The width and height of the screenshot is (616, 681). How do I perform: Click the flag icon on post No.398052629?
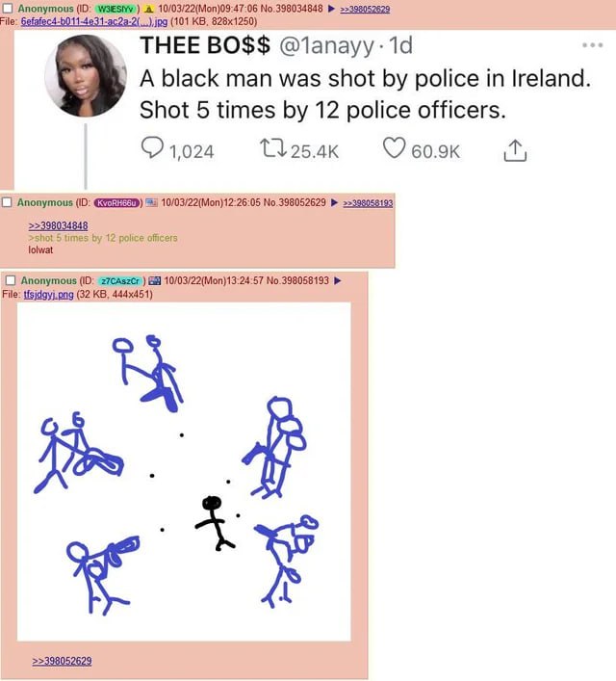point(151,202)
